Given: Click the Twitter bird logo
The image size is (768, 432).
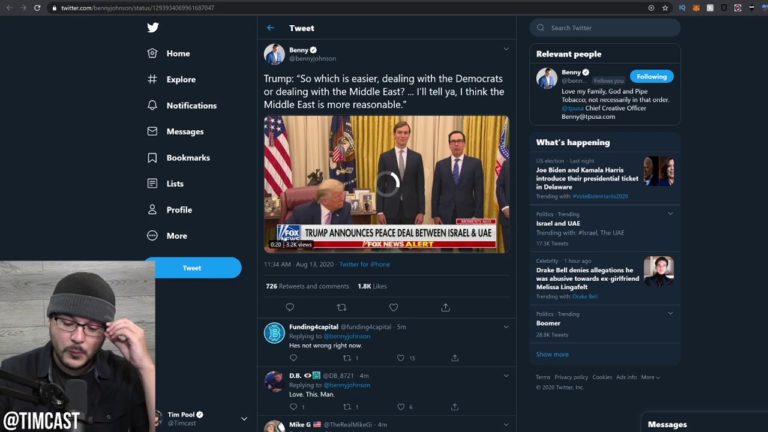Looking at the screenshot, I should (x=153, y=27).
